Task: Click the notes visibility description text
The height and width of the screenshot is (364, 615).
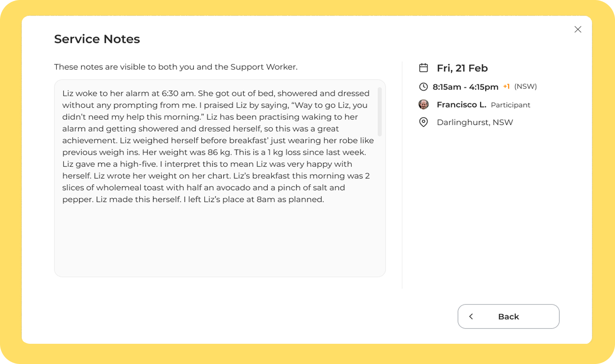Action: click(175, 67)
